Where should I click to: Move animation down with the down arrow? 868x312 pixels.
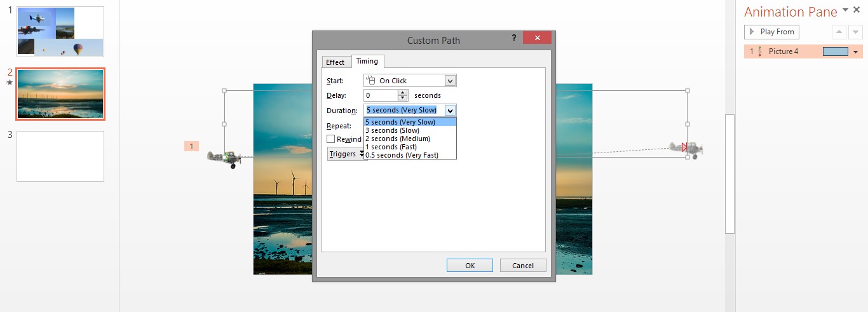pyautogui.click(x=855, y=32)
